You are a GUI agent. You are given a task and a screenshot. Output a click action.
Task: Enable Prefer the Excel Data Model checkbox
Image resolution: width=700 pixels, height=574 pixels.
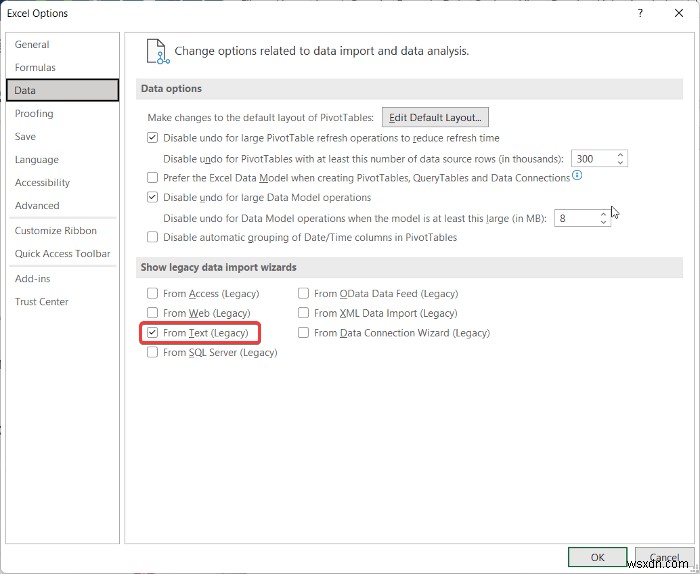[x=153, y=178]
